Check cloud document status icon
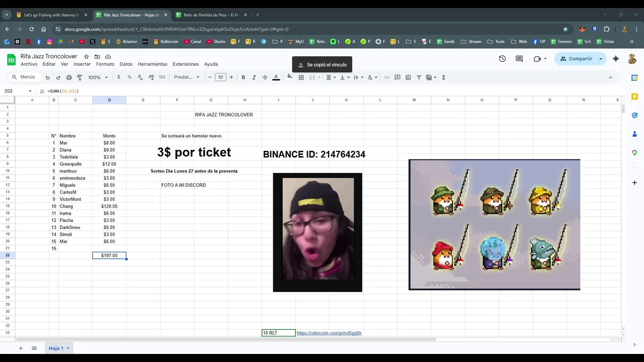The height and width of the screenshot is (362, 644). tap(108, 57)
